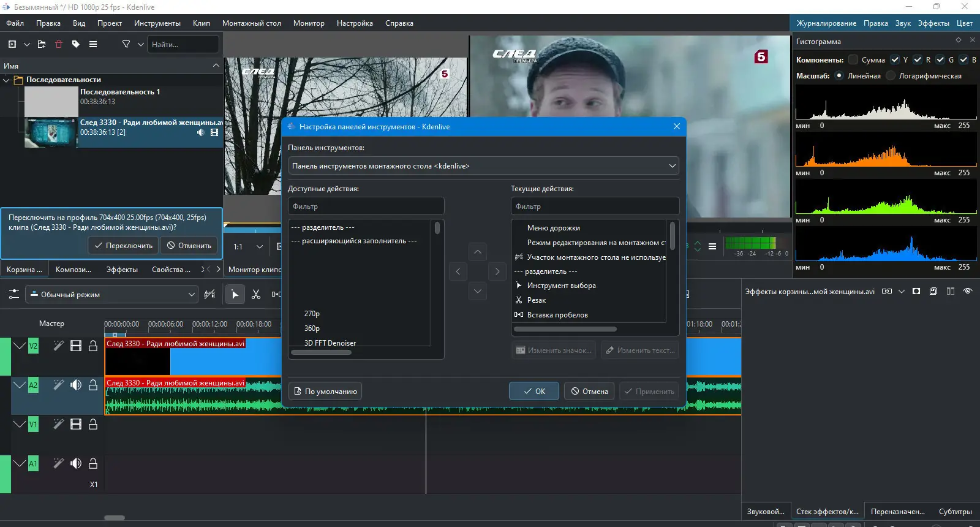This screenshot has height=527, width=980.
Task: Click the red trash delete clip icon
Action: pyautogui.click(x=59, y=44)
